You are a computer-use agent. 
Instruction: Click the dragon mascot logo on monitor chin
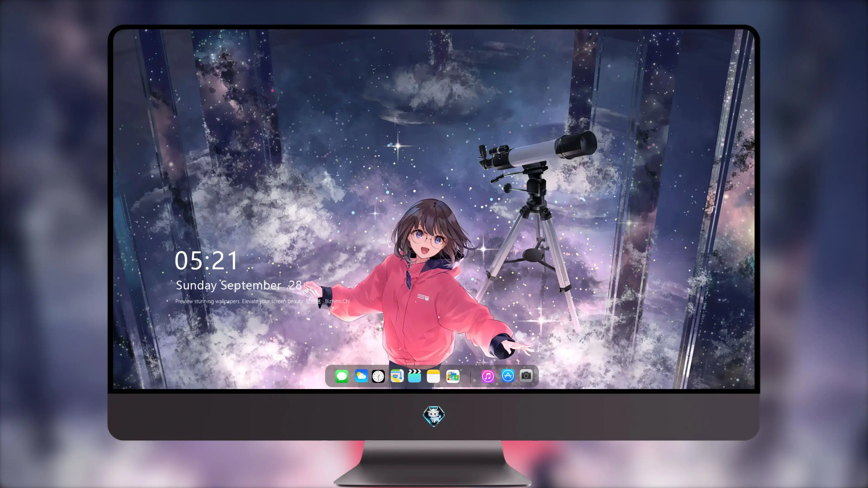[434, 416]
